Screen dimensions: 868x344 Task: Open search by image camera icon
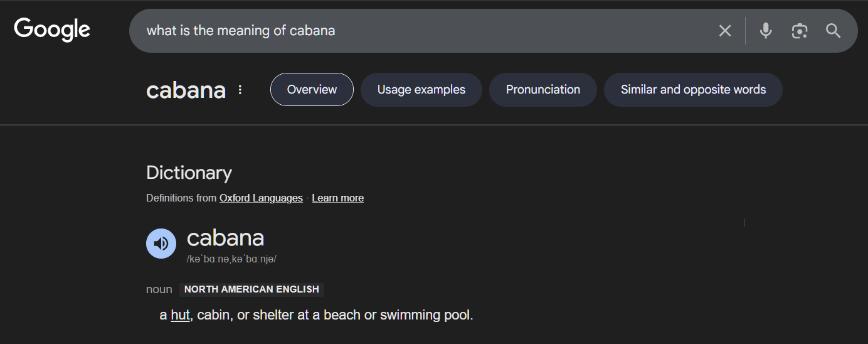tap(799, 31)
